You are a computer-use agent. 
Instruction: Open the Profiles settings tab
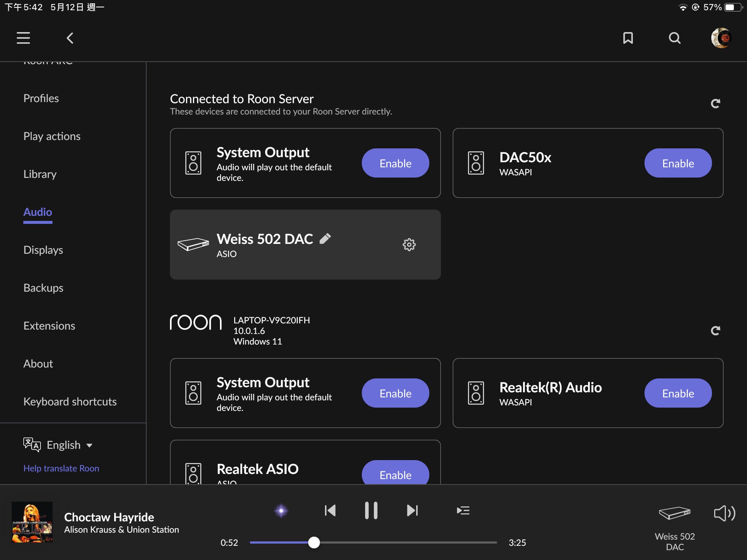tap(41, 98)
